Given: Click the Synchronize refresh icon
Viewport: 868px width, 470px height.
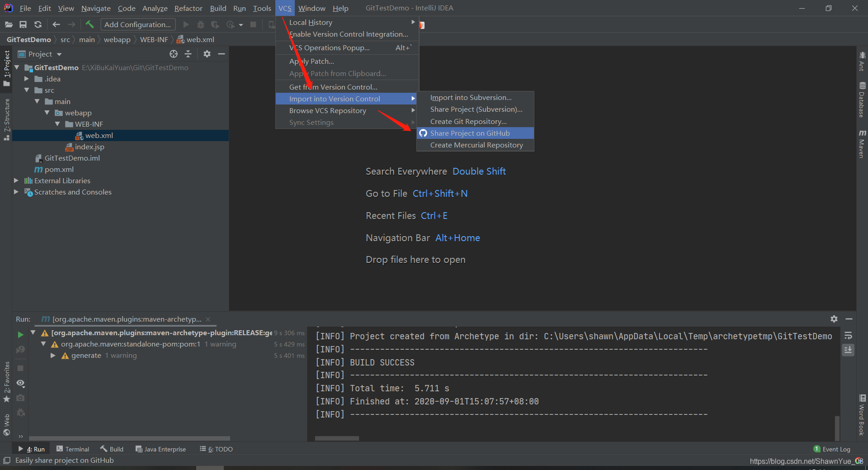Looking at the screenshot, I should [x=38, y=24].
